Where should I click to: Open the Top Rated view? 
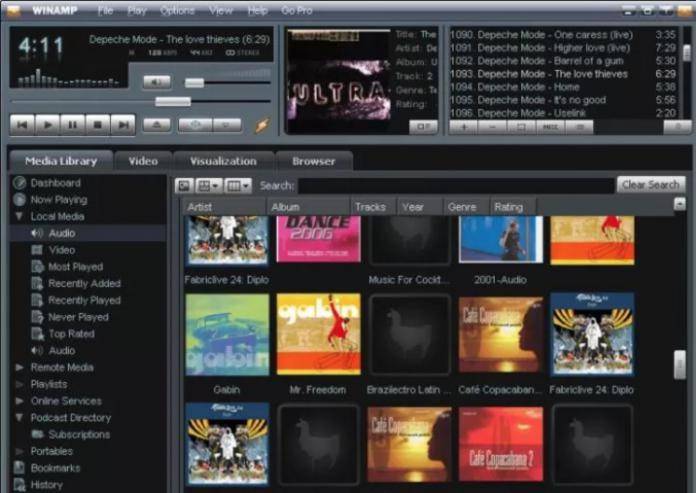[71, 334]
